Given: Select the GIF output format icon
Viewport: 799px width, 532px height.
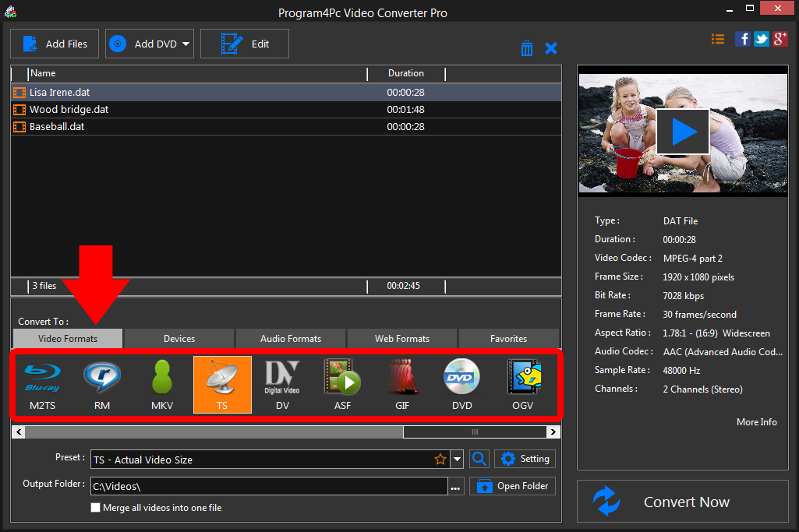Looking at the screenshot, I should point(402,385).
